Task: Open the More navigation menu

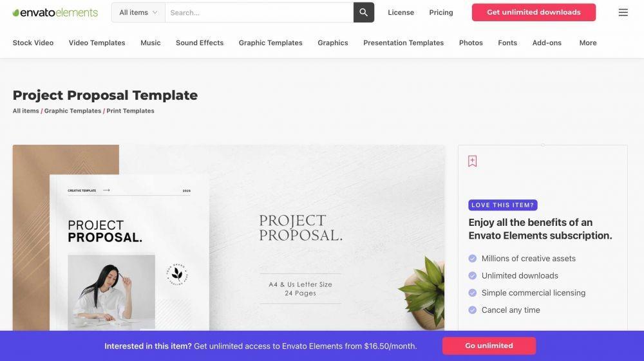Action: [588, 42]
